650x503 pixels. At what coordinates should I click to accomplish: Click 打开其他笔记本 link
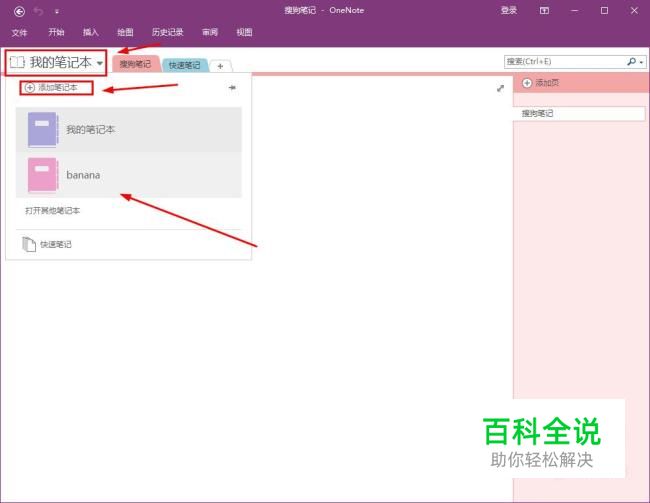click(x=53, y=211)
